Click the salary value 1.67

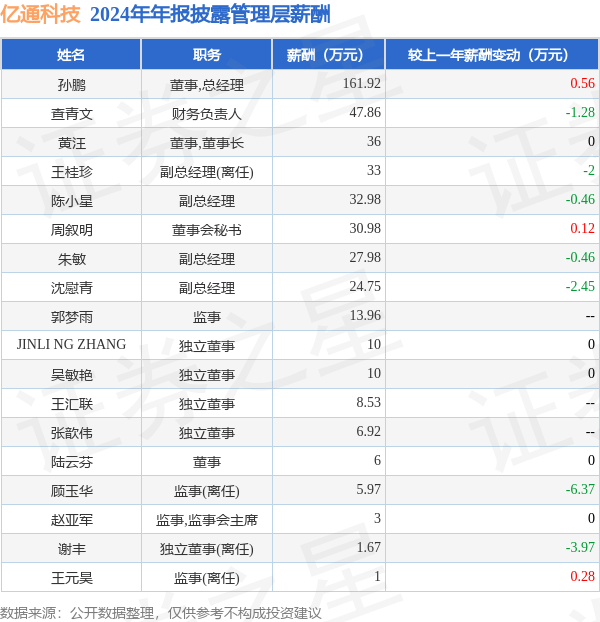point(368,547)
